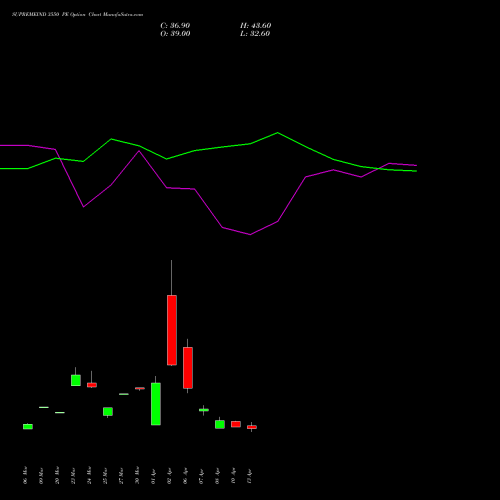500x500 pixels.
Task: Click the 02 Apr date label
Action: click(x=169, y=476)
